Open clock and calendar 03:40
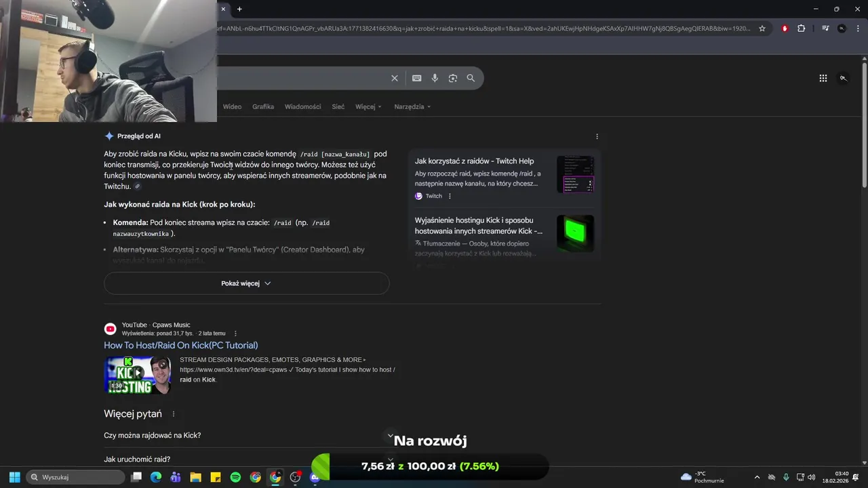This screenshot has width=868, height=488. coord(835,477)
